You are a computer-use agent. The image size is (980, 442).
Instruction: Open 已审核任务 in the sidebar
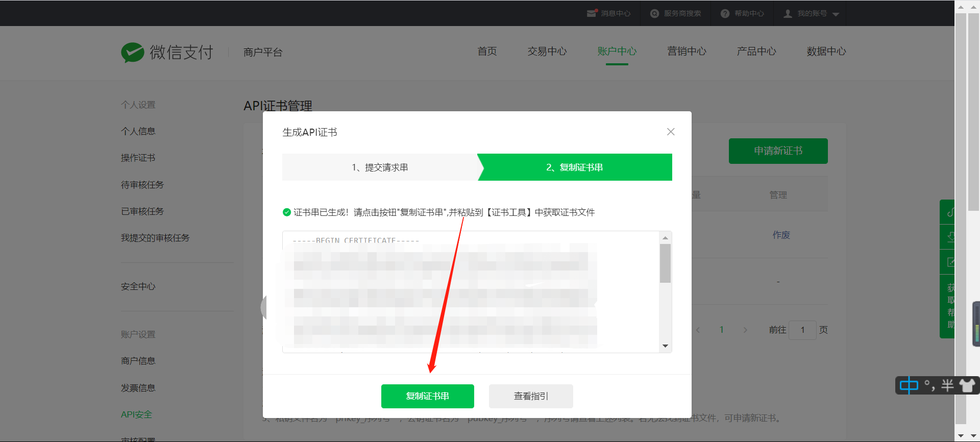142,211
